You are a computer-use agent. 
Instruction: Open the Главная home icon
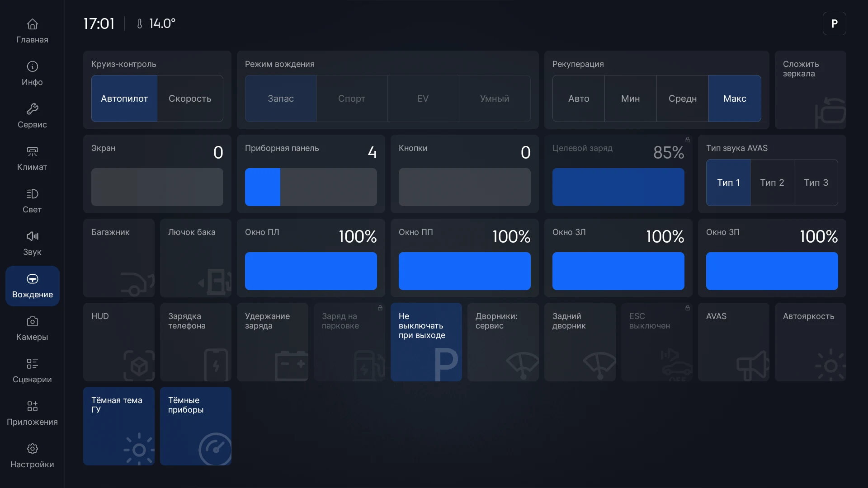tap(32, 24)
